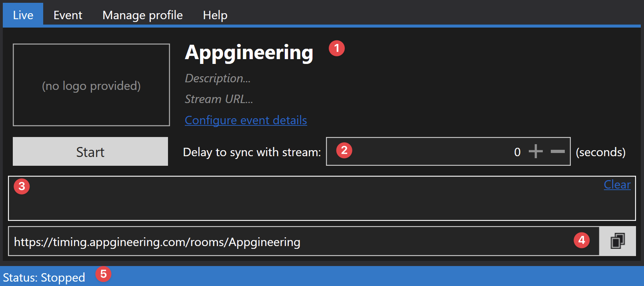Viewport: 644px width, 286px height.
Task: Click the Appgineering event title
Action: pyautogui.click(x=249, y=53)
